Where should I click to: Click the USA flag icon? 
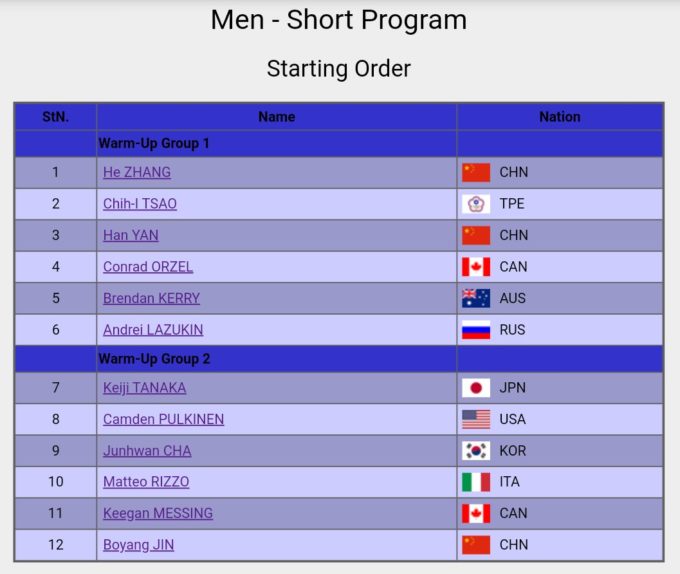(476, 419)
